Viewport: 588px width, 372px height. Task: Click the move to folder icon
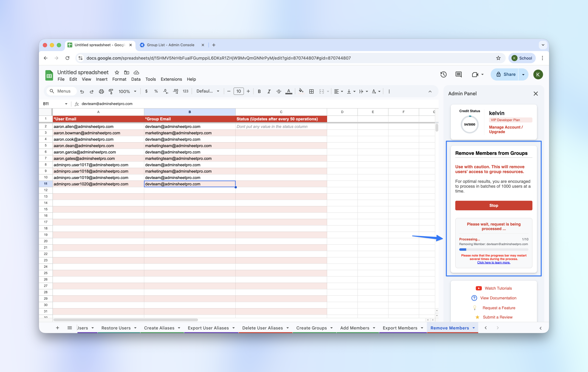coord(127,73)
